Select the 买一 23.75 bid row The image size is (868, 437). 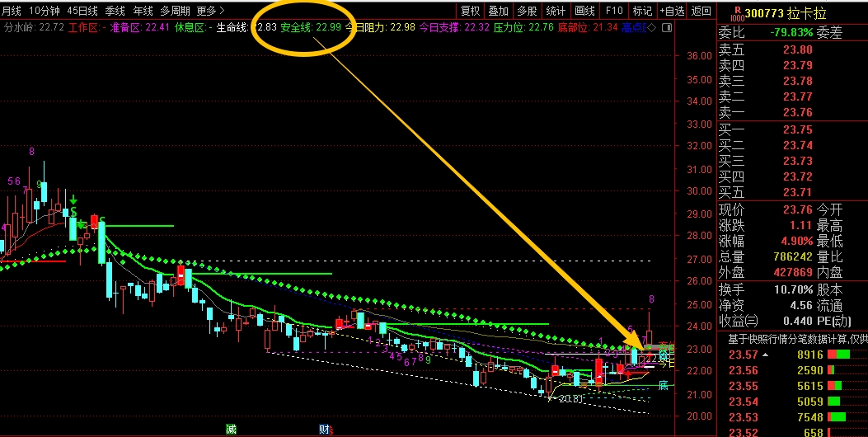point(792,129)
